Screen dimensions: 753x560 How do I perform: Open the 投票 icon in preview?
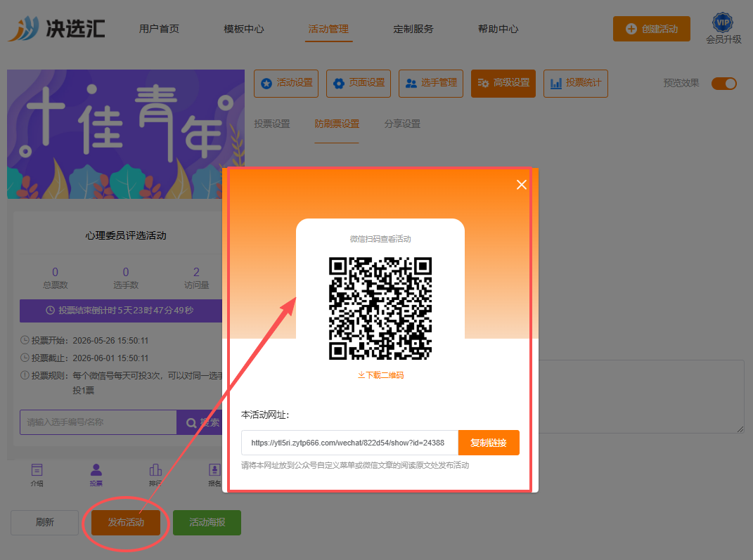[x=96, y=475]
